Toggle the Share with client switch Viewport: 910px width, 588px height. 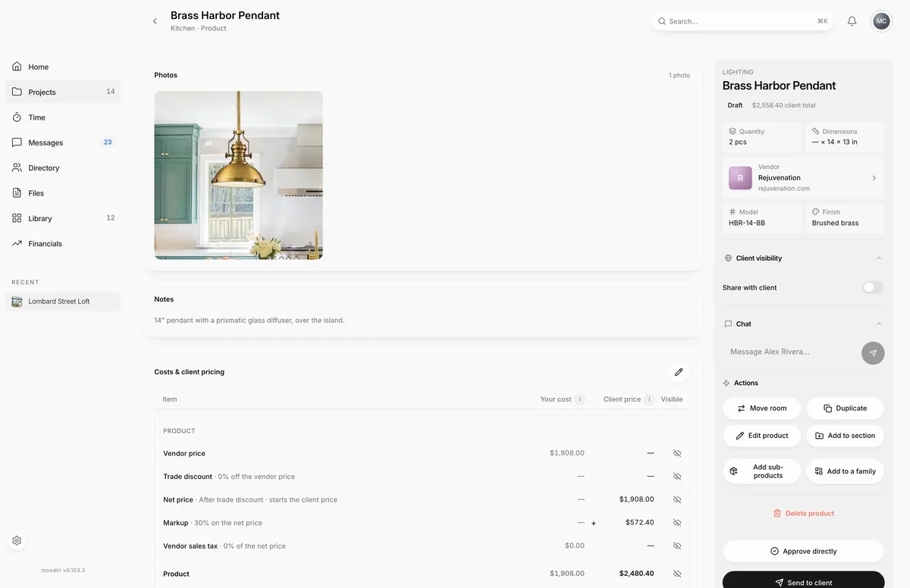[873, 288]
